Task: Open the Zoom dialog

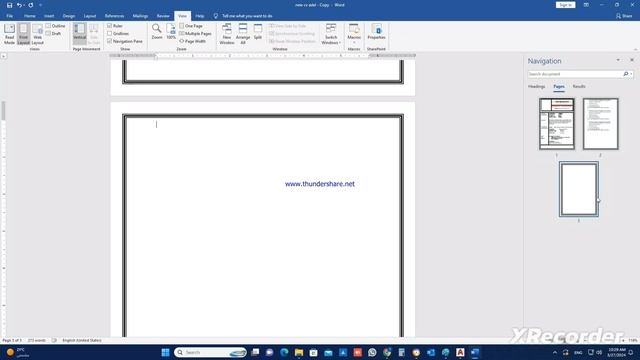Action: [157, 32]
